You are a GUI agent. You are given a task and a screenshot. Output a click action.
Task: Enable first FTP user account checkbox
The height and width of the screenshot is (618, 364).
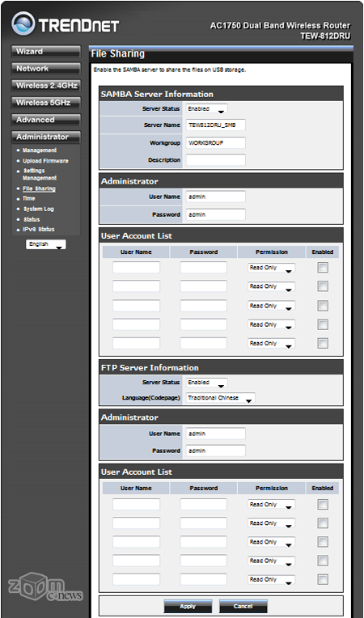(x=323, y=504)
